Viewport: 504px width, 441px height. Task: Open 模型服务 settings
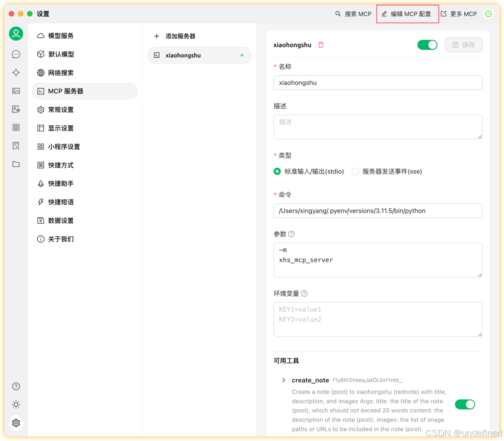[85, 35]
